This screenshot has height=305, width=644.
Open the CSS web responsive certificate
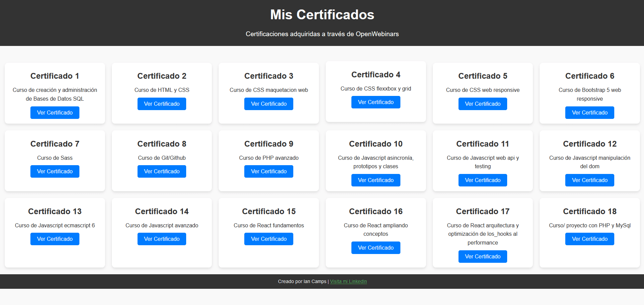tap(482, 104)
